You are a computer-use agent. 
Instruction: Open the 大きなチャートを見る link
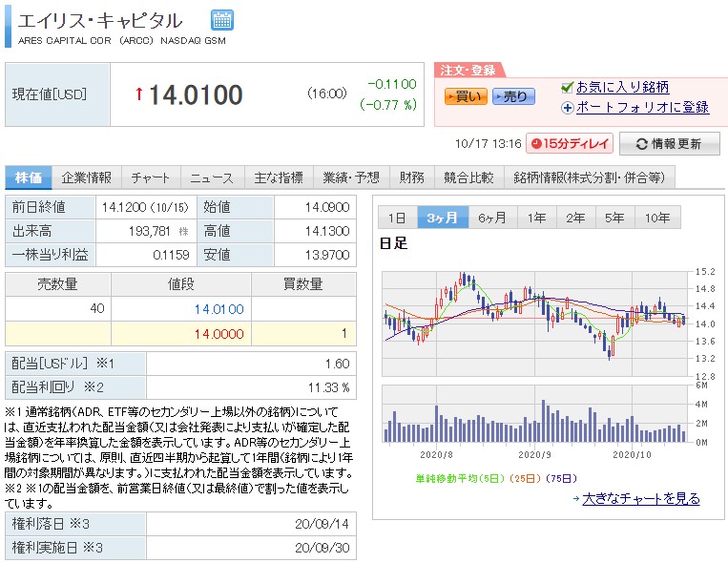(641, 499)
